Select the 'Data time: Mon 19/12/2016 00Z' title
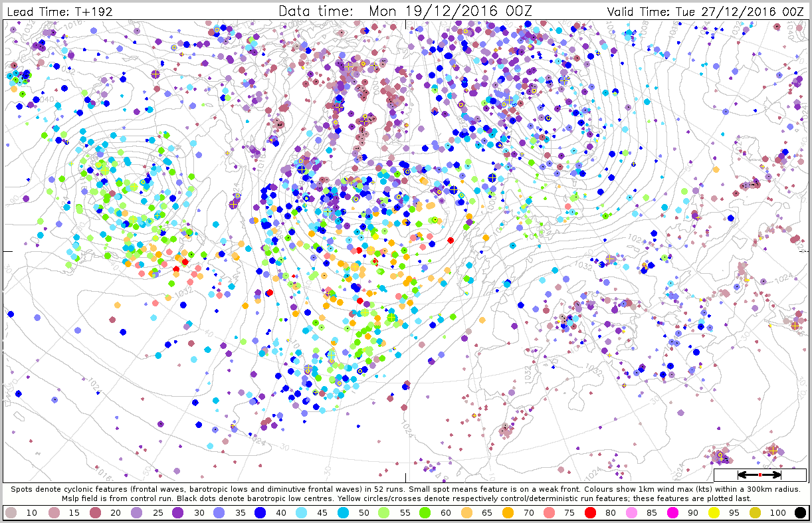 407,11
